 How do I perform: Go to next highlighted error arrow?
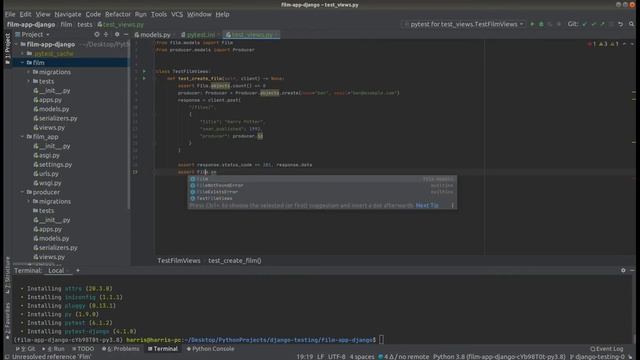632,44
